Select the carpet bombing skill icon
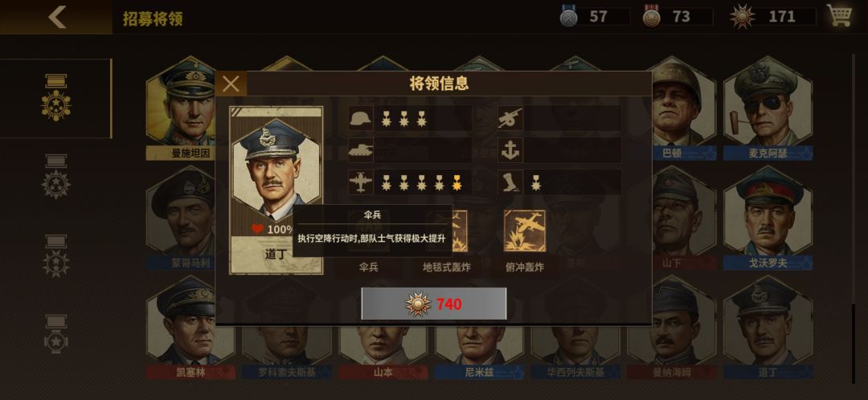 click(455, 232)
